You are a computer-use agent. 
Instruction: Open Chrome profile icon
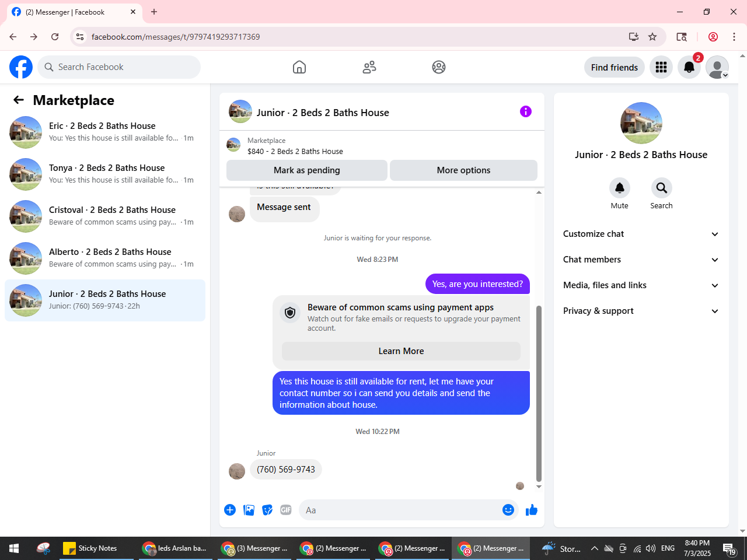713,37
